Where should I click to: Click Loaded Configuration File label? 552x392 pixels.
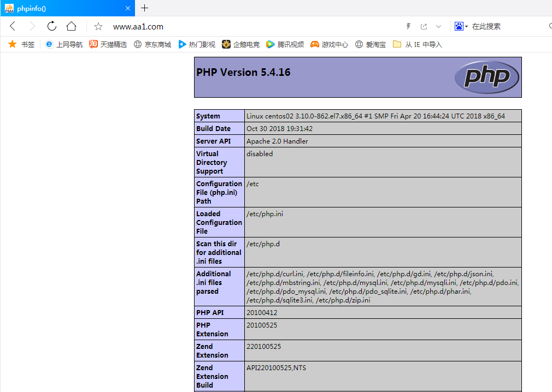click(x=219, y=223)
